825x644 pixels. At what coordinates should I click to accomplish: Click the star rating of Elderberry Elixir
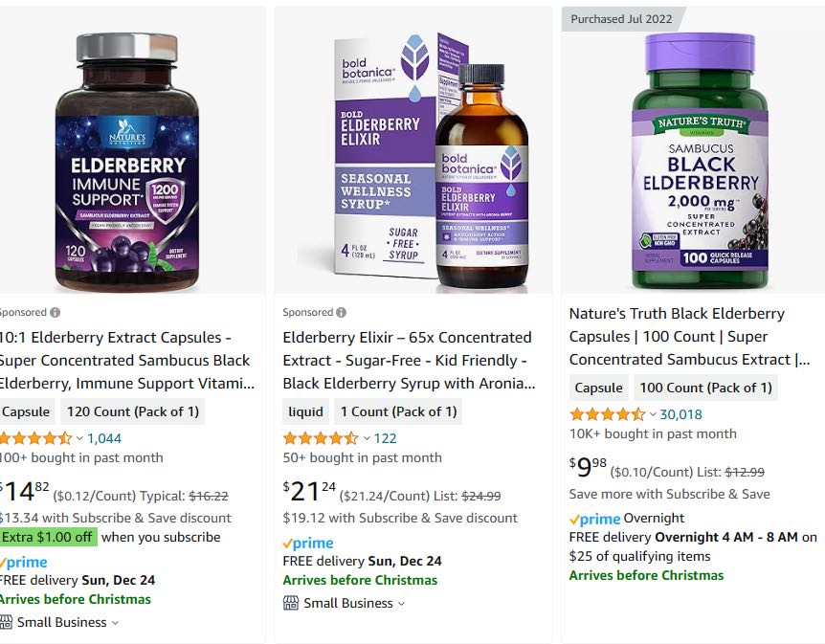click(321, 438)
